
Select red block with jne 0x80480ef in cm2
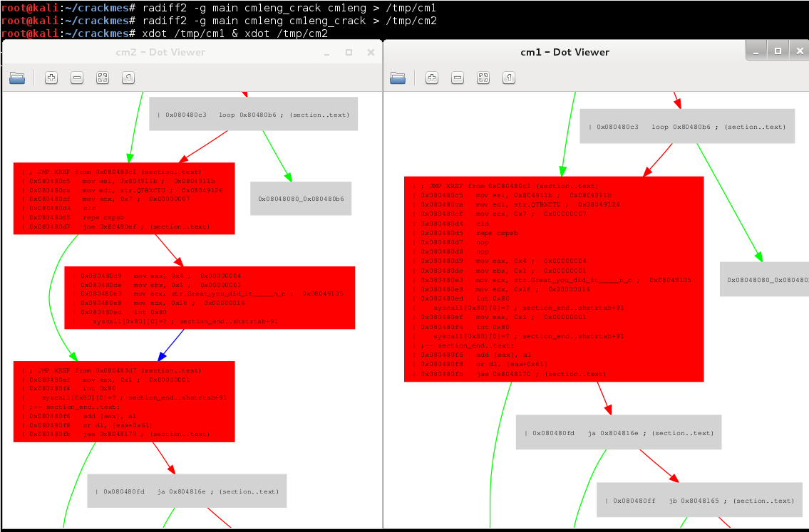coord(124,199)
